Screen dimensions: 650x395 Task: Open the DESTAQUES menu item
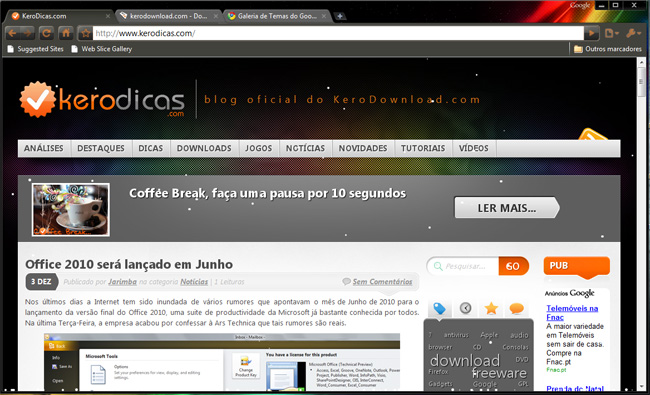(x=101, y=148)
